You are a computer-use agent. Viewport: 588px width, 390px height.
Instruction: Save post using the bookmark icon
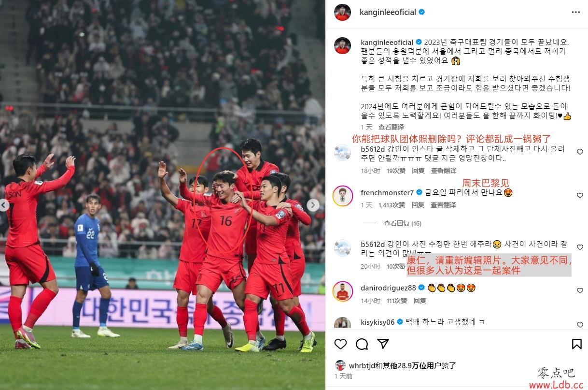[576, 344]
